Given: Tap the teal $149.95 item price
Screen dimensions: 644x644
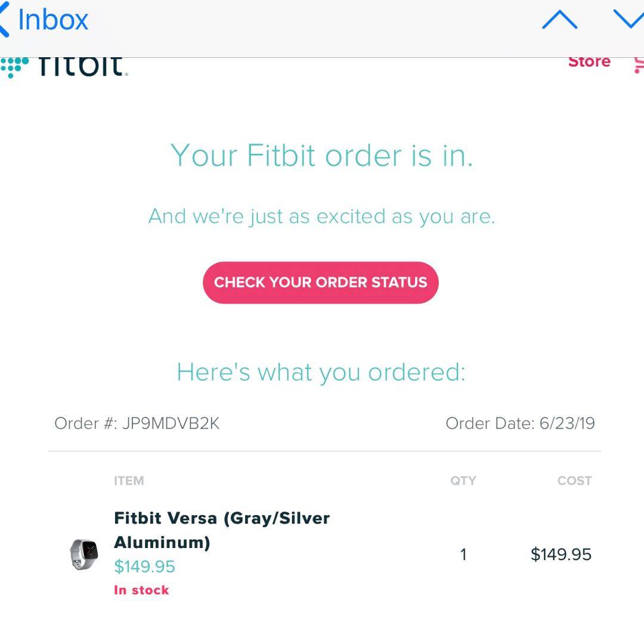Looking at the screenshot, I should (x=144, y=566).
